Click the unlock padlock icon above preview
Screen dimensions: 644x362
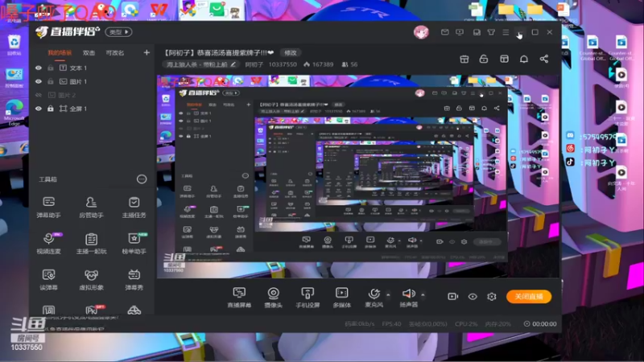point(484,59)
